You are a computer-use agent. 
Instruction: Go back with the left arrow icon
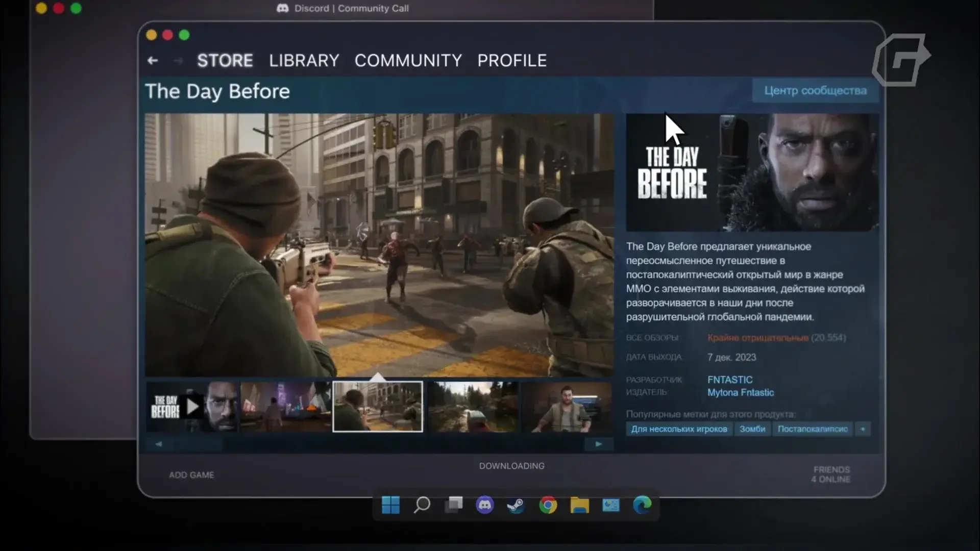[152, 61]
